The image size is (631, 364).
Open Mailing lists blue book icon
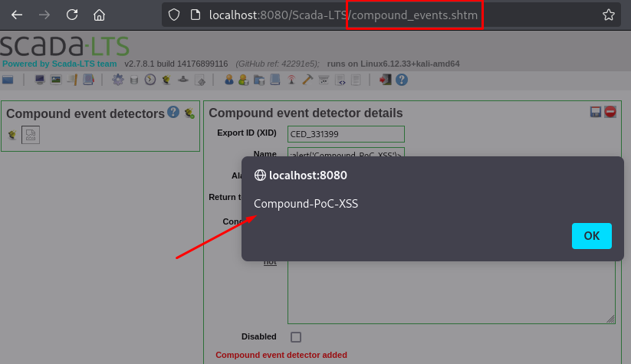point(274,80)
